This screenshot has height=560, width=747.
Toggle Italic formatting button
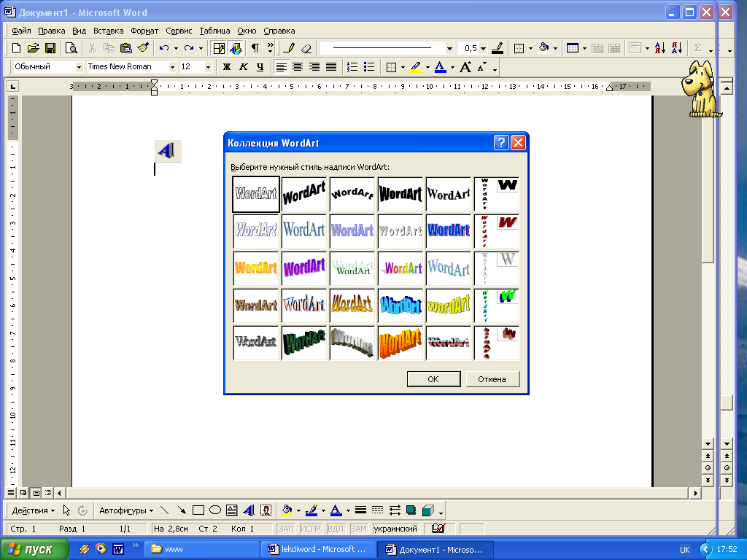coord(244,67)
